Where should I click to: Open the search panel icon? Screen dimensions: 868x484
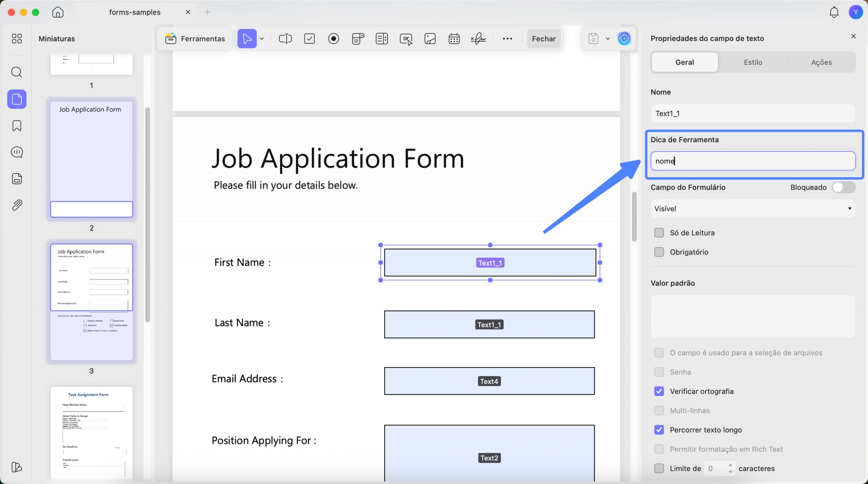pyautogui.click(x=17, y=72)
